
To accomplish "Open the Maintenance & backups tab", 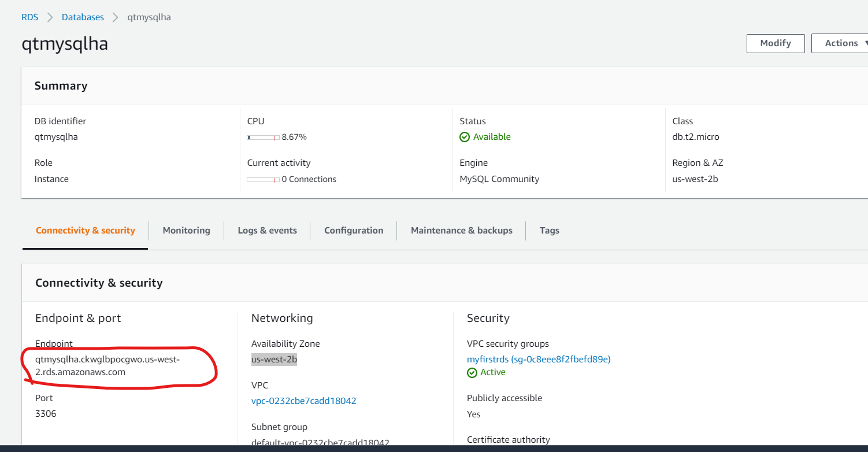I will 461,230.
